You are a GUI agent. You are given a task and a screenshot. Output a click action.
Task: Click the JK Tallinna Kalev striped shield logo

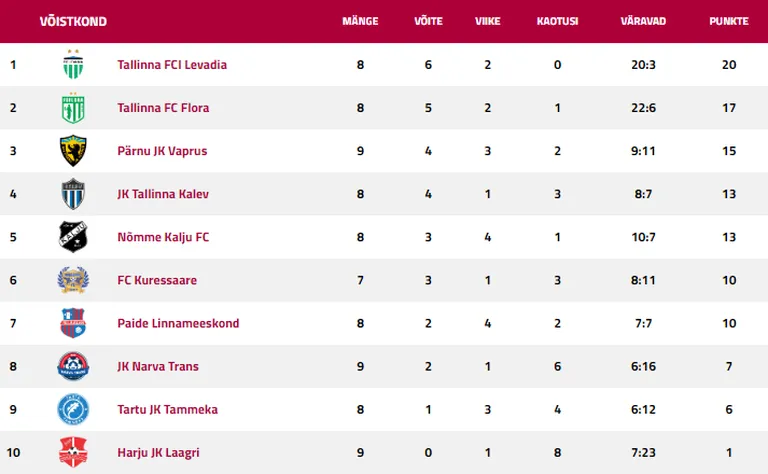(73, 194)
